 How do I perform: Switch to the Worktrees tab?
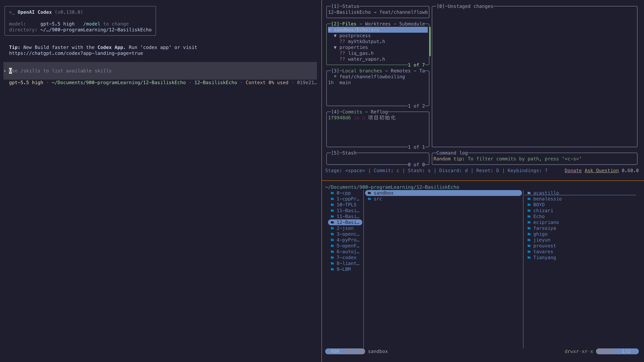coord(378,24)
